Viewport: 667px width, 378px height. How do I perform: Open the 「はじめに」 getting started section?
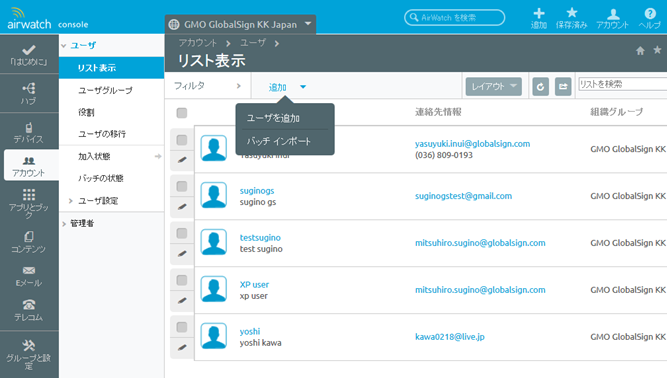[x=29, y=55]
